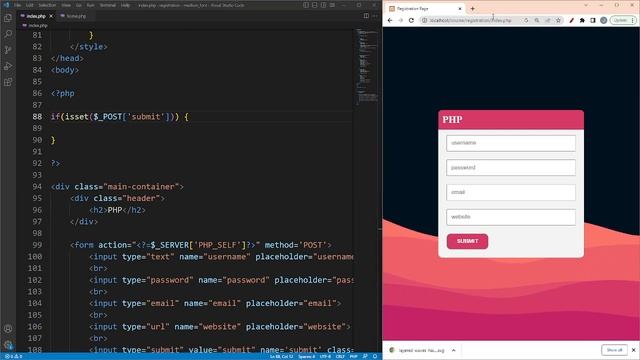Open the Selection menu
This screenshot has height=360, width=640.
pos(47,5)
